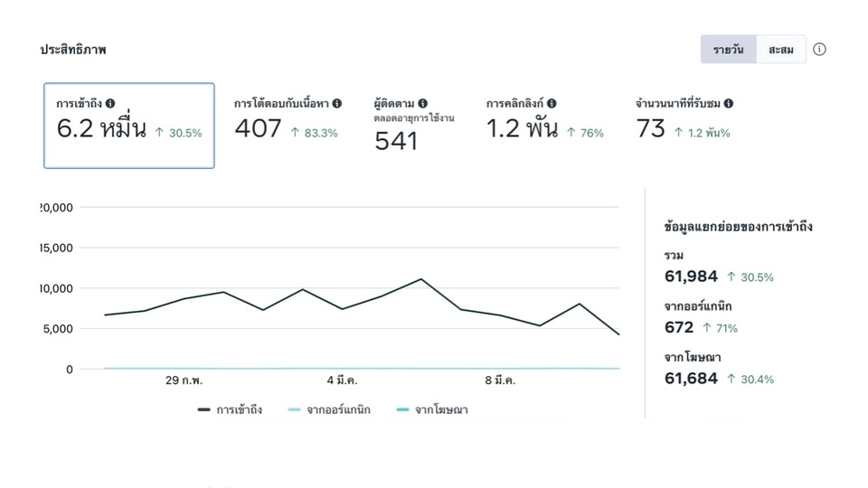This screenshot has height=488, width=868.
Task: Select the จำนวนนาทีที่รับชม 73 metric
Action: pyautogui.click(x=684, y=120)
